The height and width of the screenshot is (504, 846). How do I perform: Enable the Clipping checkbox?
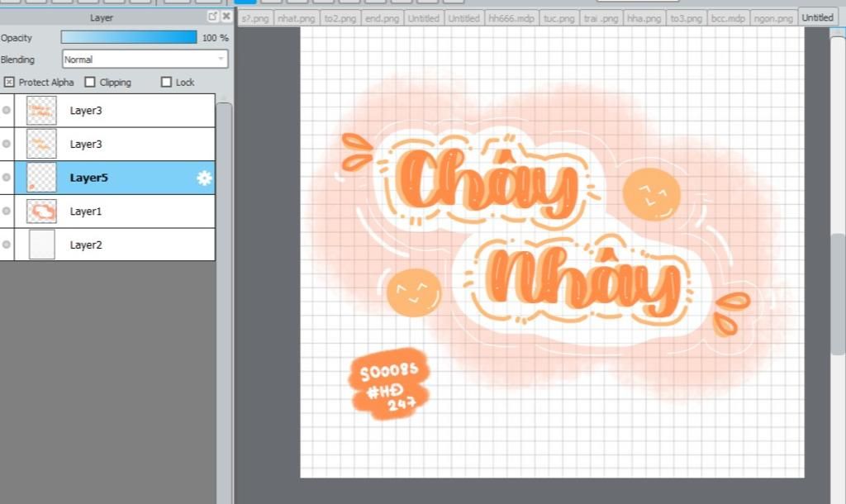point(90,82)
